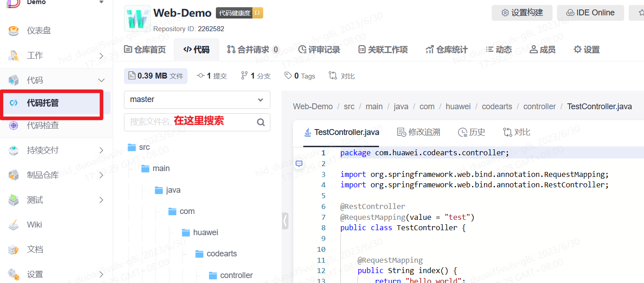This screenshot has width=644, height=283.
Task: Open the 仓库首页 tab
Action: (x=145, y=50)
